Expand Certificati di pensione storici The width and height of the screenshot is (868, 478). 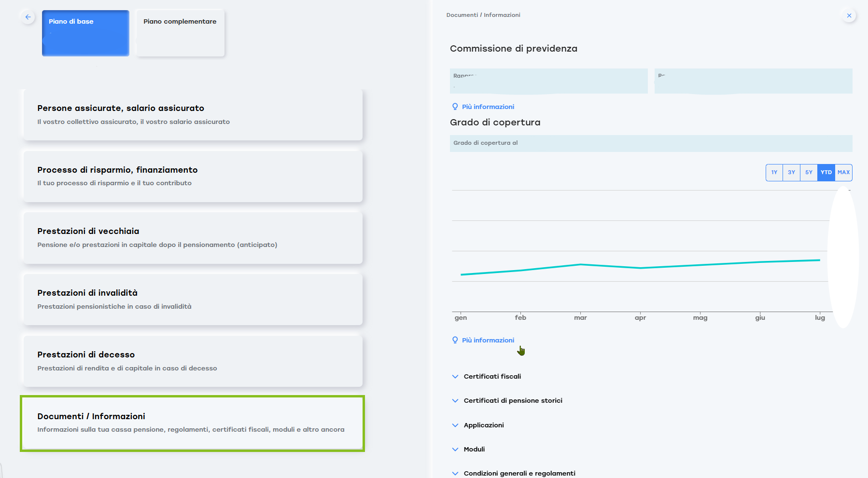(513, 400)
